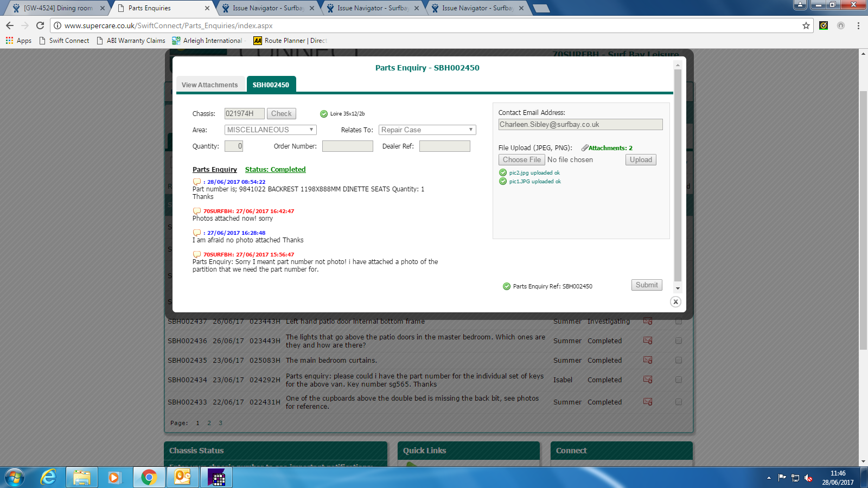Image resolution: width=868 pixels, height=488 pixels.
Task: Tick the checkbox on row SBH002435
Action: click(x=679, y=360)
